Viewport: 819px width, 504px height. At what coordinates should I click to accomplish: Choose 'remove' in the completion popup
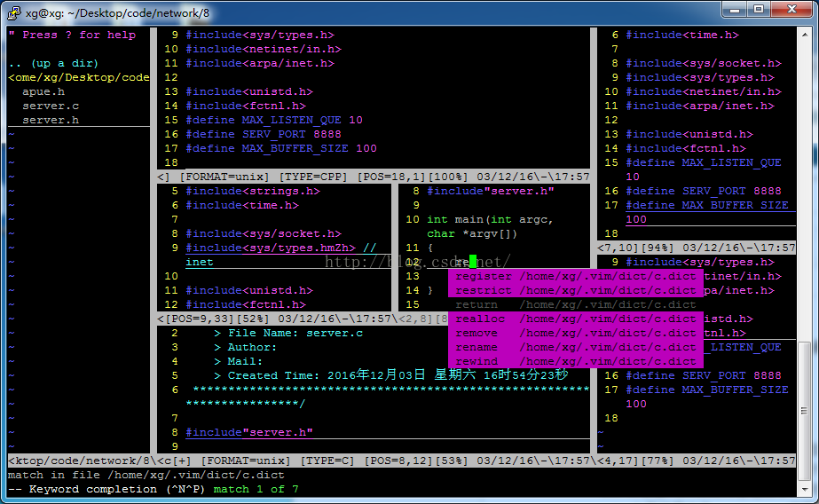pyautogui.click(x=576, y=333)
